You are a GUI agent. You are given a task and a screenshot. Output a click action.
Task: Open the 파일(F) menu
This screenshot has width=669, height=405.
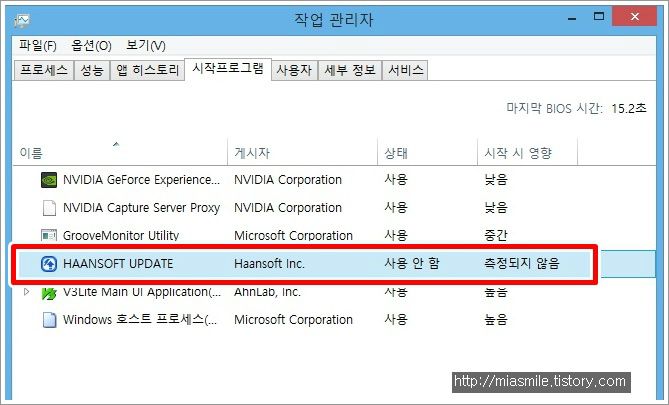tap(38, 46)
